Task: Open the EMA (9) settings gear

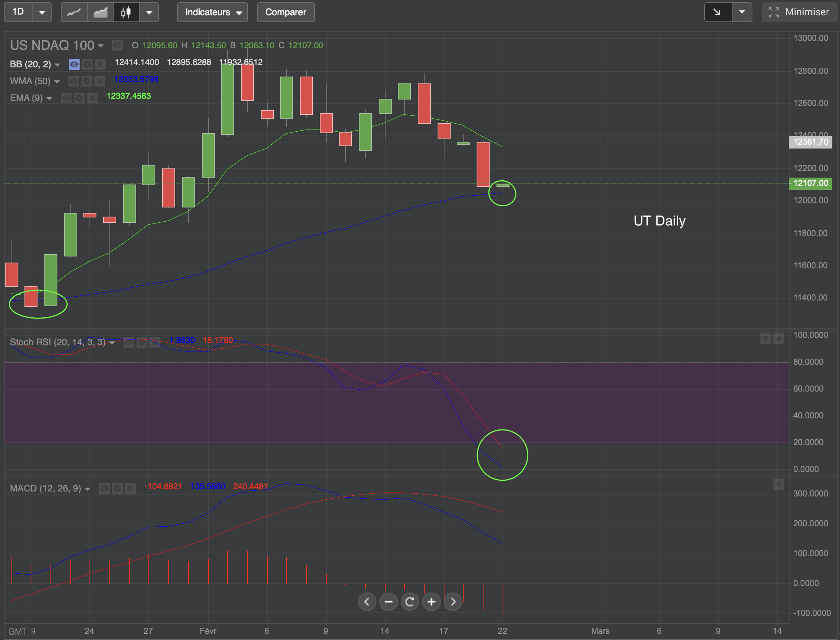Action: point(79,98)
